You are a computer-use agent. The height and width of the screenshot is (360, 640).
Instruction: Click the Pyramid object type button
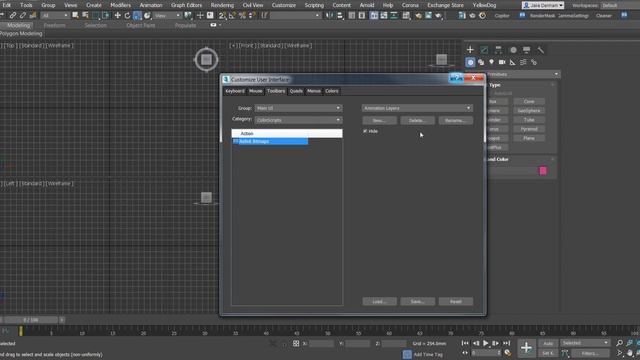pyautogui.click(x=529, y=129)
